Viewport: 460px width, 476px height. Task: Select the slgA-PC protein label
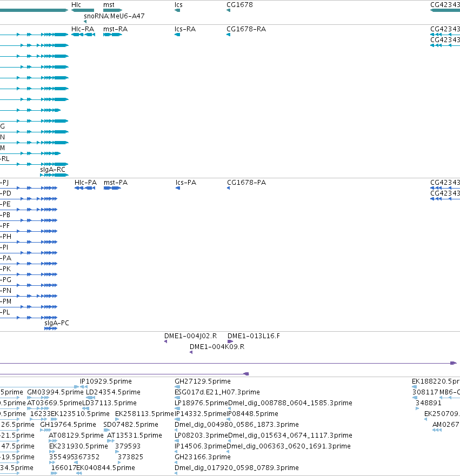56,323
